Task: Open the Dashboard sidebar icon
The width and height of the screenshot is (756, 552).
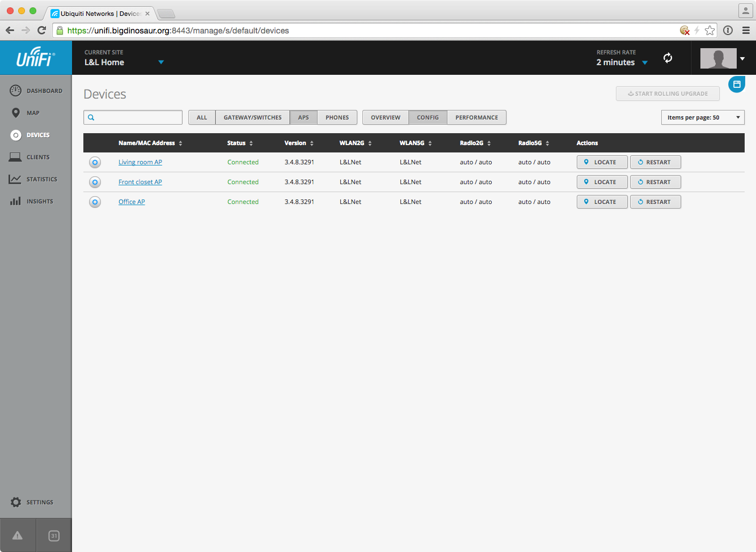Action: click(16, 91)
